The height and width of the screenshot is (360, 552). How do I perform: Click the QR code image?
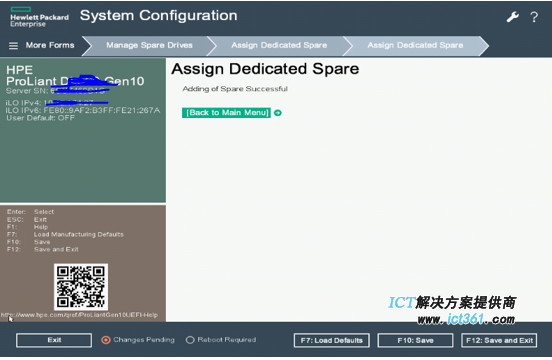coord(81,286)
